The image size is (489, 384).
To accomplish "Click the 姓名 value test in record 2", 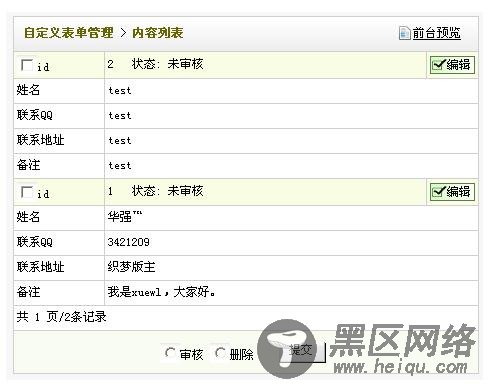I will pyautogui.click(x=120, y=90).
